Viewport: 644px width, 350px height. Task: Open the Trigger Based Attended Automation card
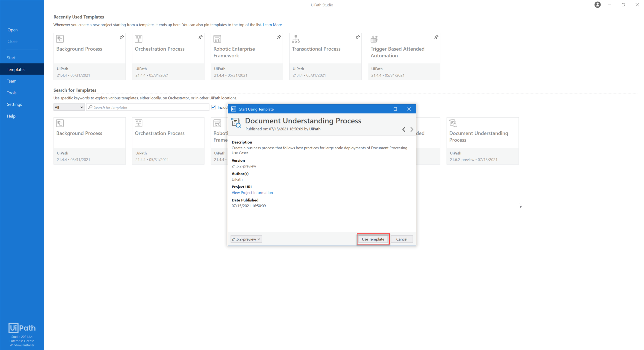[x=404, y=56]
